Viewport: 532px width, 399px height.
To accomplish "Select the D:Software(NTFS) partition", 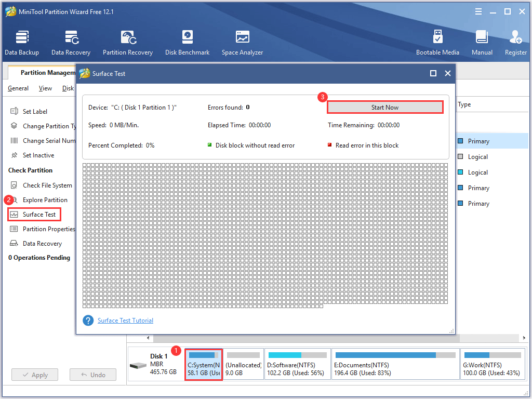I will pyautogui.click(x=298, y=364).
